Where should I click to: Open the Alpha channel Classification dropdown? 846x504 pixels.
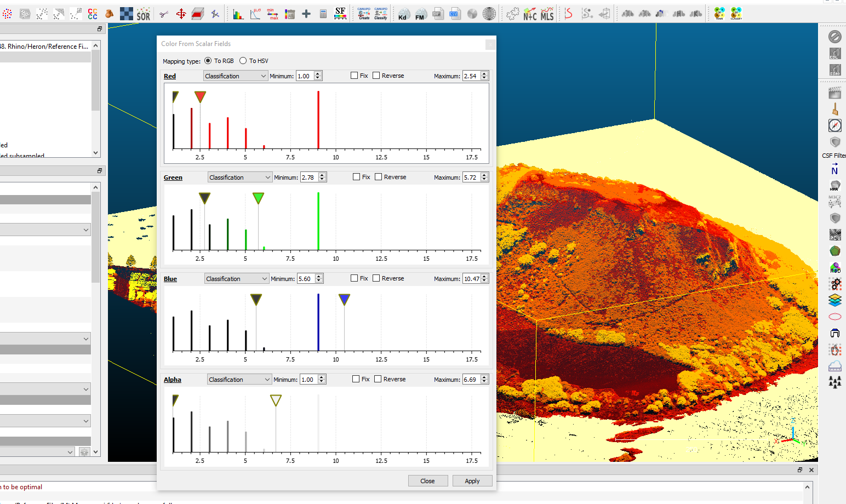pos(239,380)
